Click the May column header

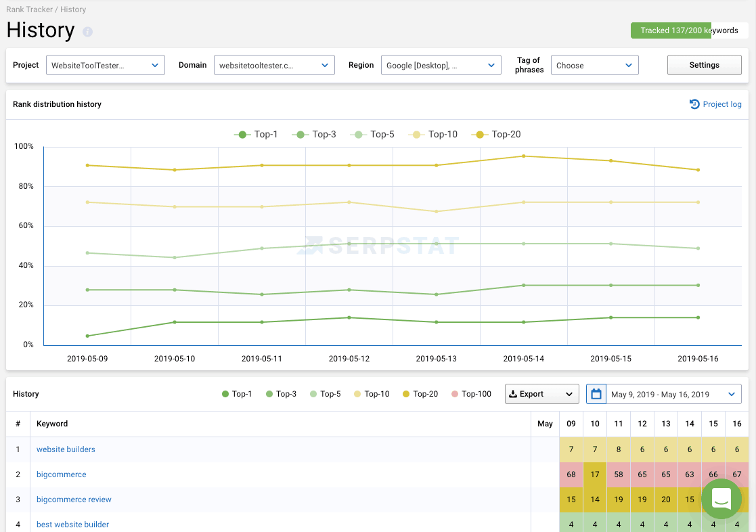click(545, 424)
